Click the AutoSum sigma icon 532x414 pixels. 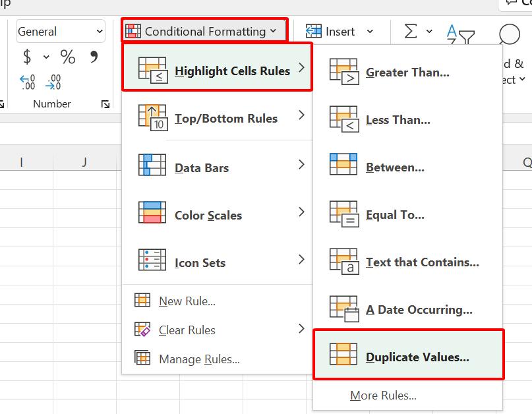(411, 32)
